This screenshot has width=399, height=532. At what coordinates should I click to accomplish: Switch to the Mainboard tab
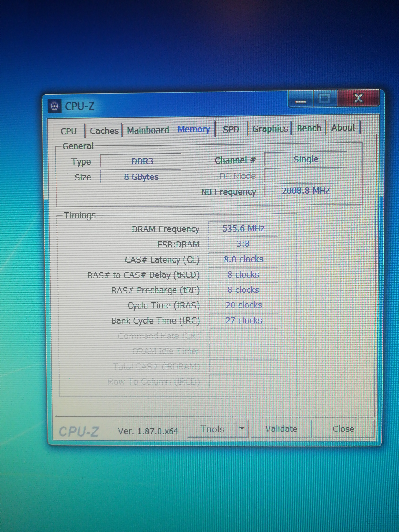pos(148,130)
